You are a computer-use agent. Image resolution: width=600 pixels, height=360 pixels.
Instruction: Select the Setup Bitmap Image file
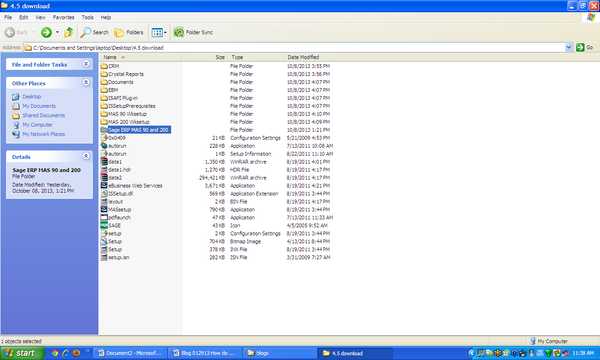111,241
